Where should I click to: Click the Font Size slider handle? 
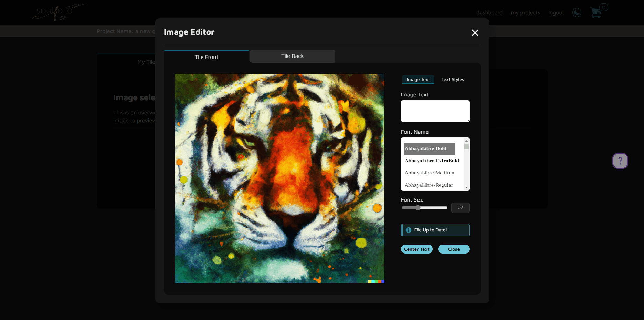(x=418, y=208)
